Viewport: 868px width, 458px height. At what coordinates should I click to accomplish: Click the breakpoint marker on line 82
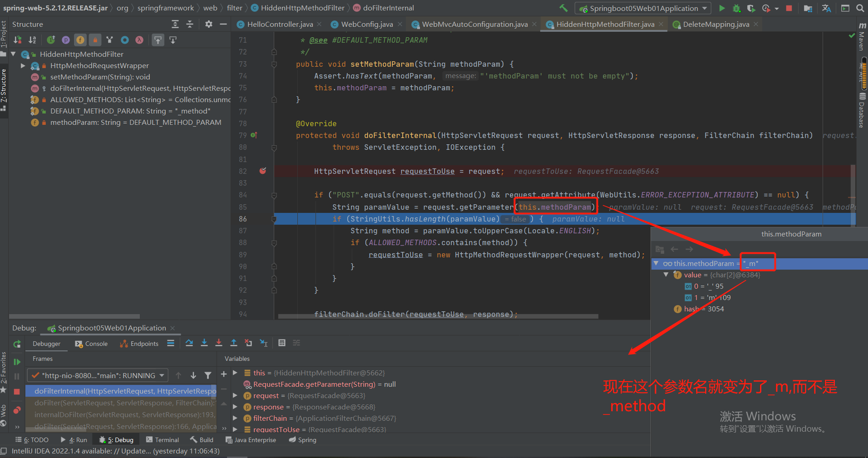click(x=263, y=171)
